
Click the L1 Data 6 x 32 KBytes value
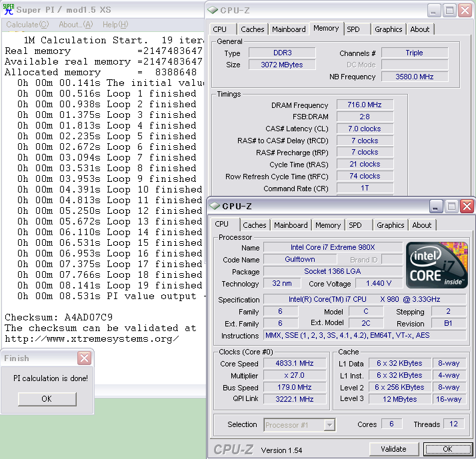tap(400, 363)
